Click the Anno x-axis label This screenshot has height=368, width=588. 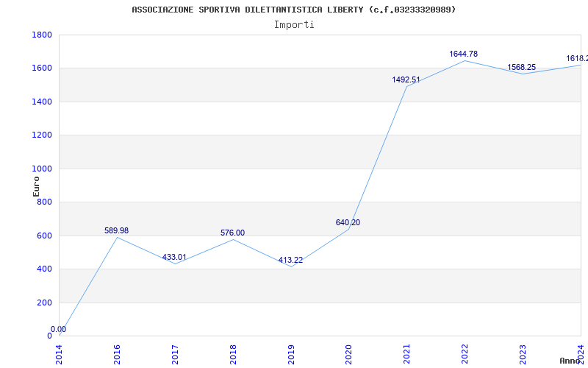(x=570, y=361)
